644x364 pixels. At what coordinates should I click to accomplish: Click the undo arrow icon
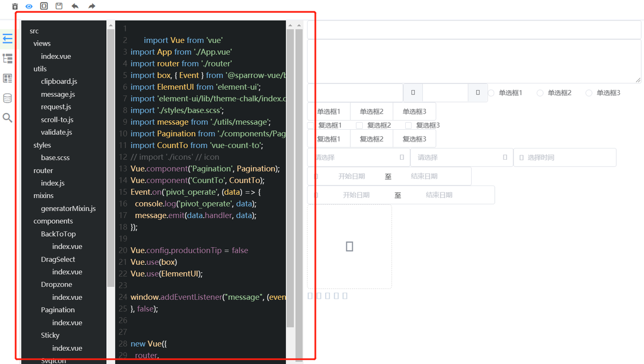pyautogui.click(x=75, y=6)
